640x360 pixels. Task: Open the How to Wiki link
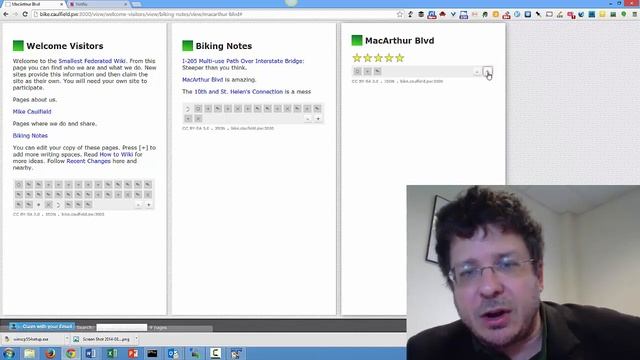click(x=116, y=154)
